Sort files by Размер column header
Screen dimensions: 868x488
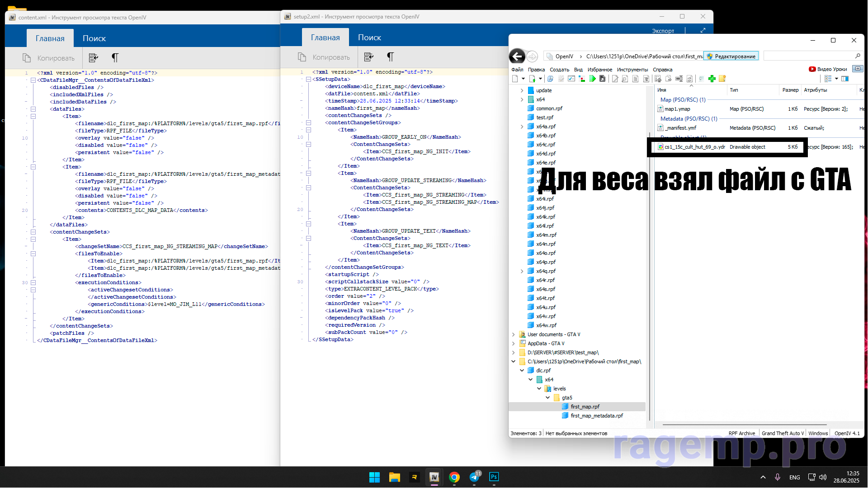pos(790,90)
